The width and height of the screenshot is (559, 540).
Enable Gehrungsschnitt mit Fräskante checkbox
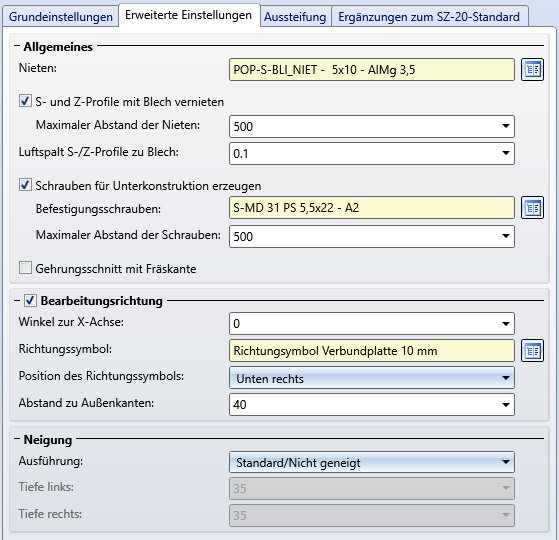pyautogui.click(x=25, y=268)
